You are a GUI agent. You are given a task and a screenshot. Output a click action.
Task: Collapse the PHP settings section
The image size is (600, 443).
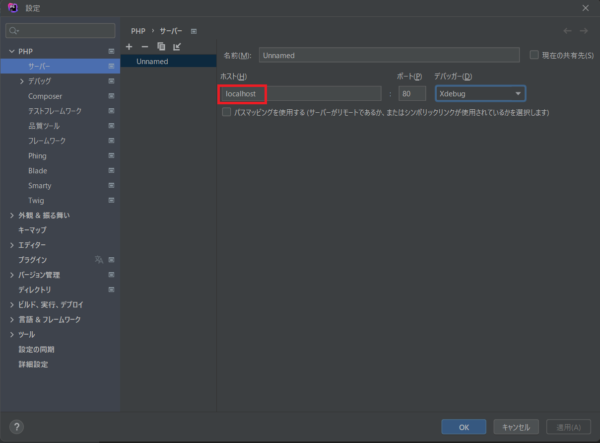click(11, 51)
